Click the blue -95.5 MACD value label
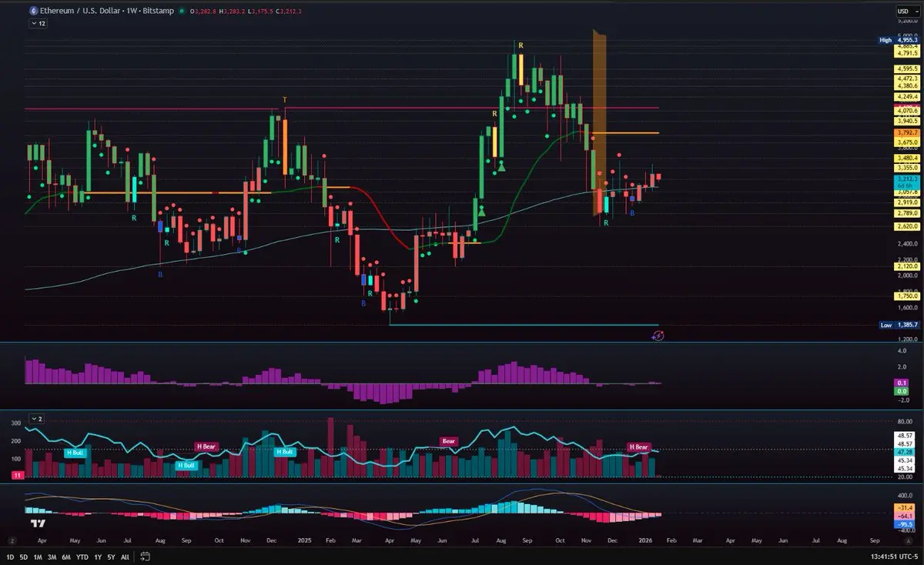Screen dimensions: 924x565 pos(904,523)
